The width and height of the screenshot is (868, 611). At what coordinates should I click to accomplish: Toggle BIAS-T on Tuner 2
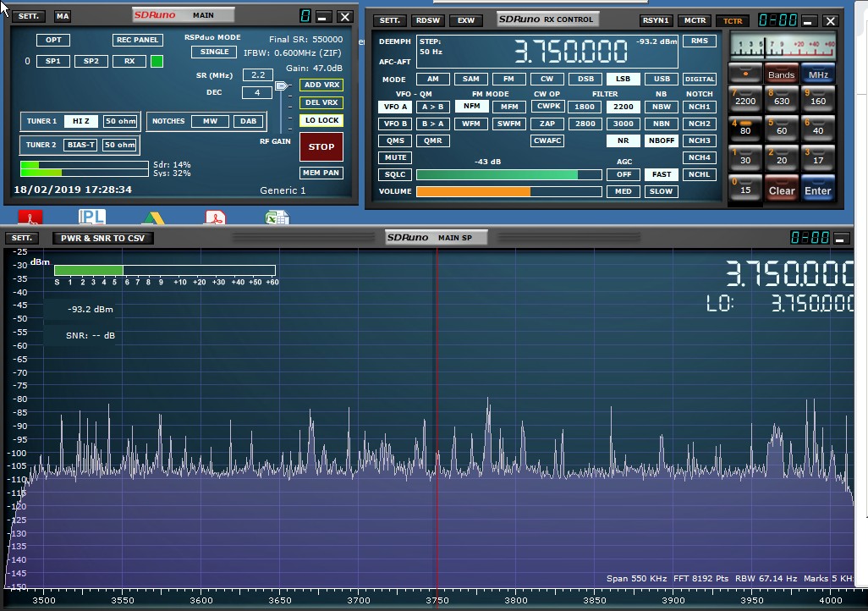[81, 145]
